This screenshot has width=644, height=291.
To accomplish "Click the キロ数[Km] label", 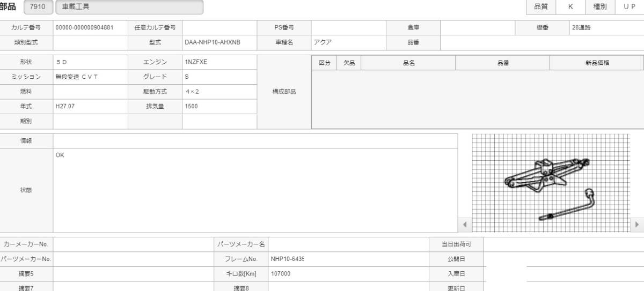I will pyautogui.click(x=241, y=274).
